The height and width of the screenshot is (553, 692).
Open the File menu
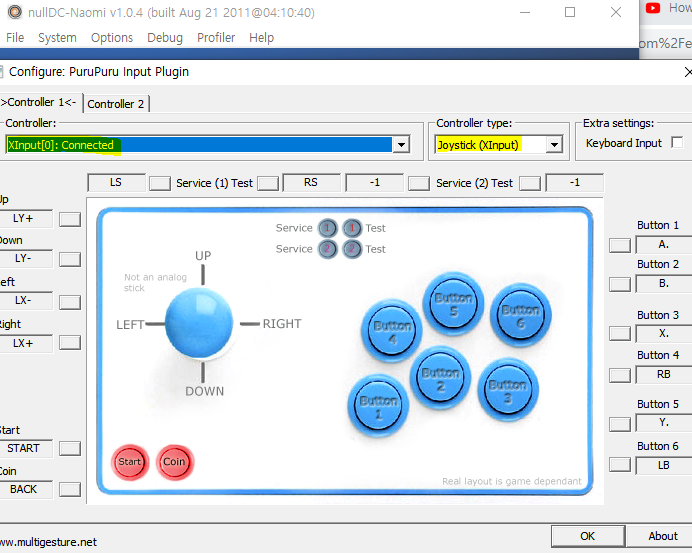click(15, 38)
